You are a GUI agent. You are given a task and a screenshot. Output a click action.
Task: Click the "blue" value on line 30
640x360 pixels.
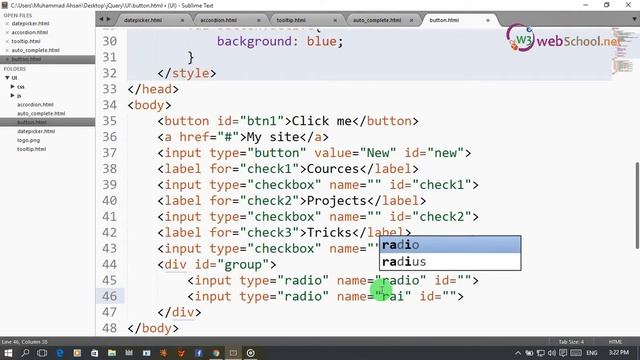click(322, 42)
